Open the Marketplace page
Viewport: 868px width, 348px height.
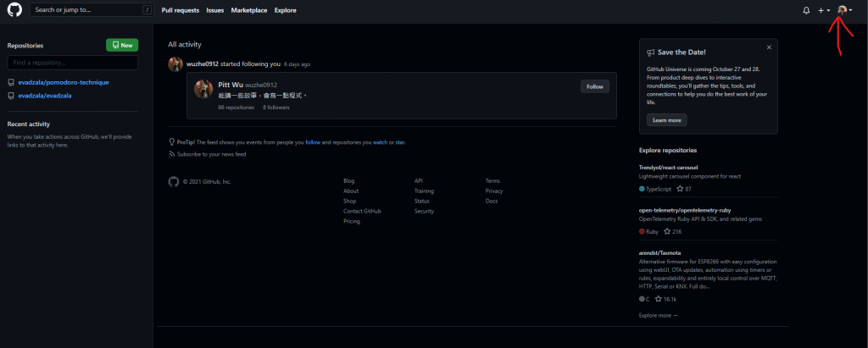(249, 10)
